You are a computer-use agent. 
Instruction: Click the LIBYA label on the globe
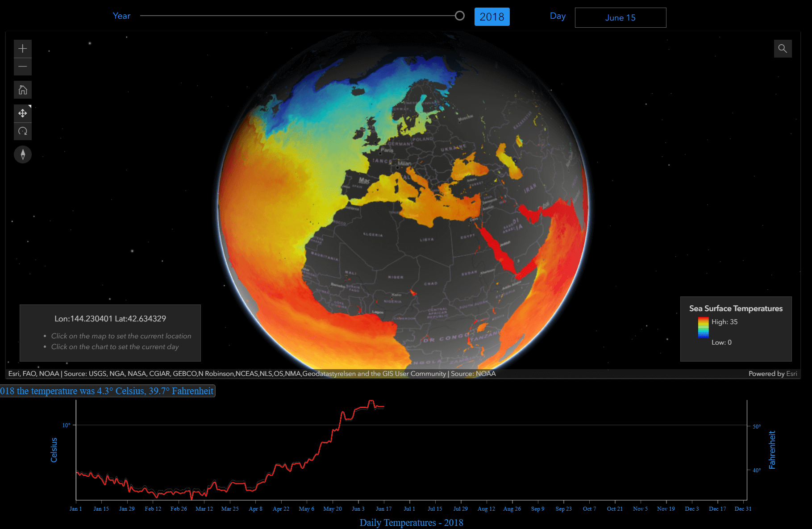(427, 240)
